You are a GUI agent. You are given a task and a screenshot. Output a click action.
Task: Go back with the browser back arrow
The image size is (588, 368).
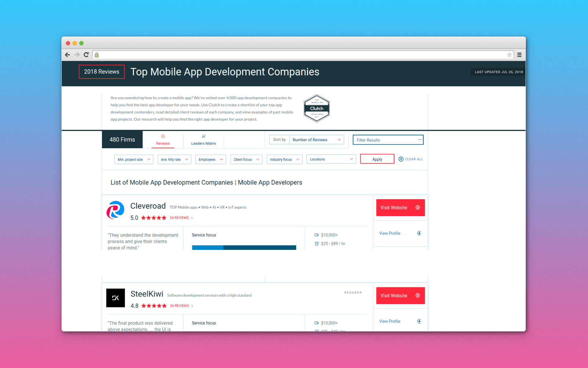(67, 55)
